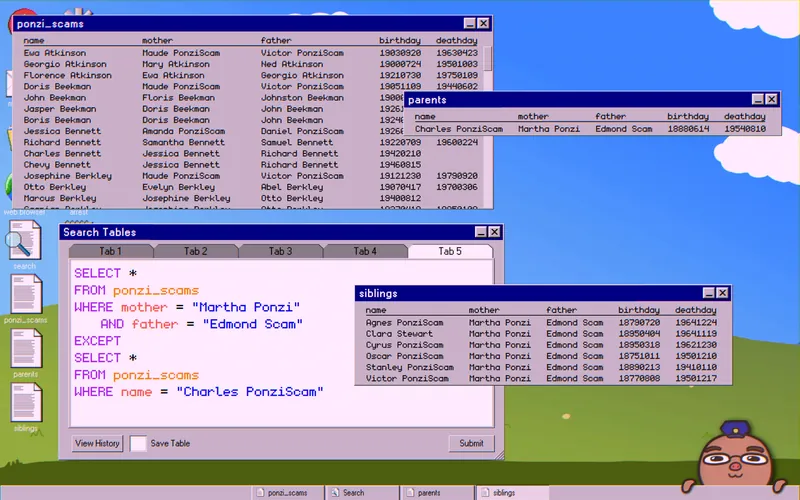Click "Edmond Scam" string in the SQL query

(x=253, y=324)
